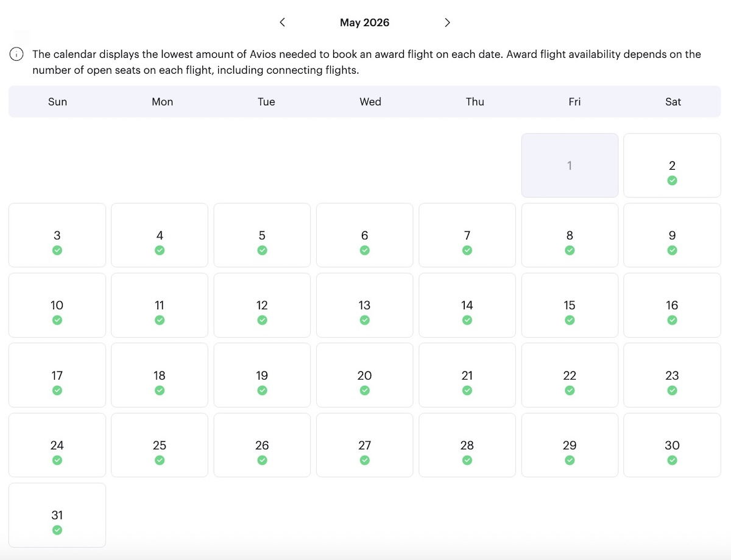The height and width of the screenshot is (560, 731).
Task: Select May 24 date cell
Action: pyautogui.click(x=57, y=445)
